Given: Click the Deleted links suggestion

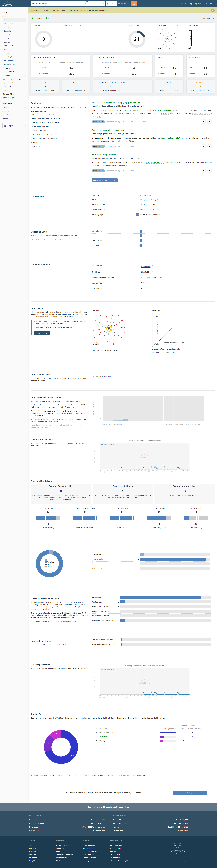Looking at the screenshot, I should click(x=36, y=147).
